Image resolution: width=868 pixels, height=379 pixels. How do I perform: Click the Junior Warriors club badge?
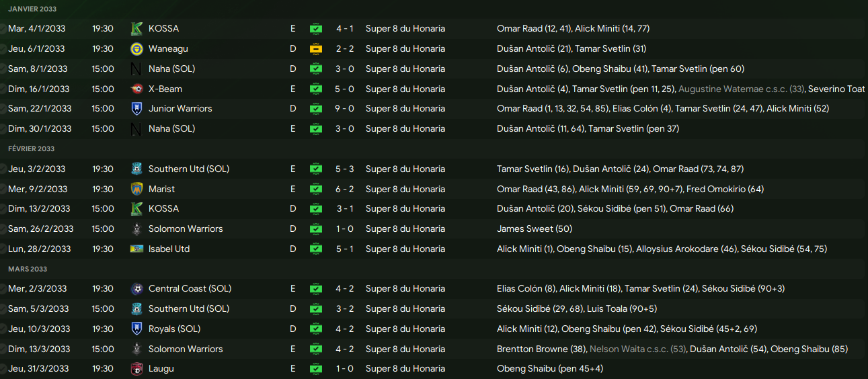pos(136,109)
